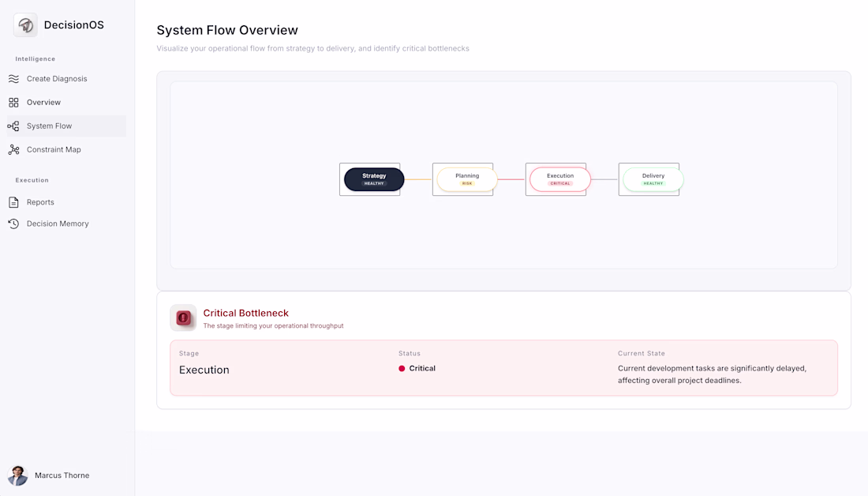Select the Planning stage node
Screen dimensions: 868x496
click(467, 179)
